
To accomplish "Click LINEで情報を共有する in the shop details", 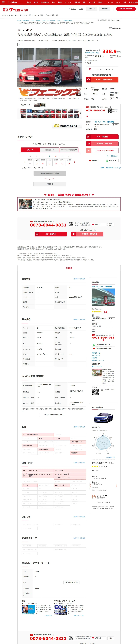I will (103, 345).
